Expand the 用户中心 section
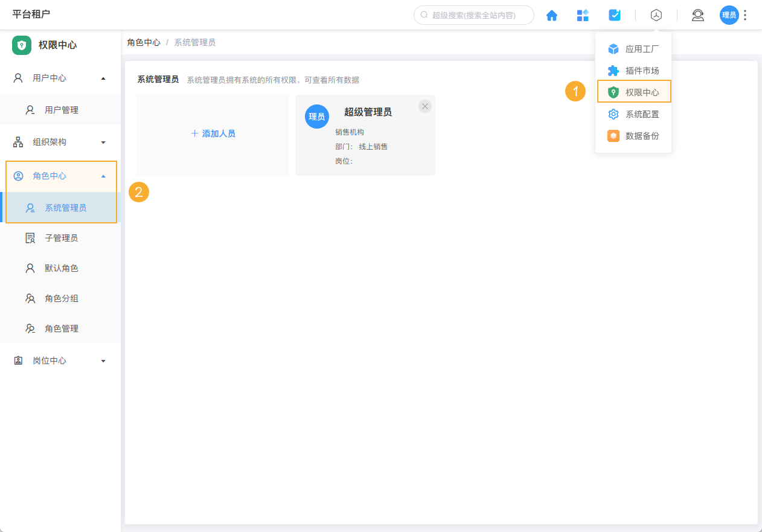Image resolution: width=762 pixels, height=532 pixels. click(103, 78)
